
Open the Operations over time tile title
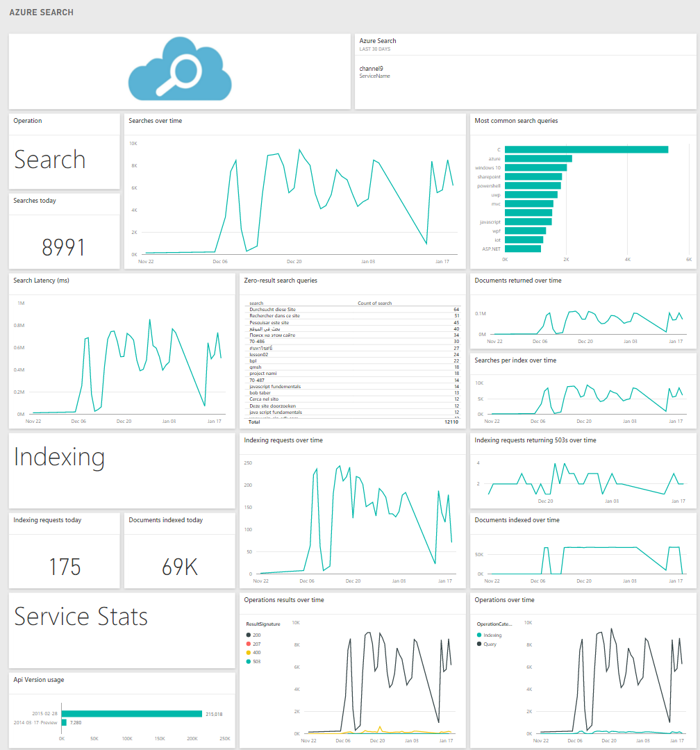(x=504, y=600)
